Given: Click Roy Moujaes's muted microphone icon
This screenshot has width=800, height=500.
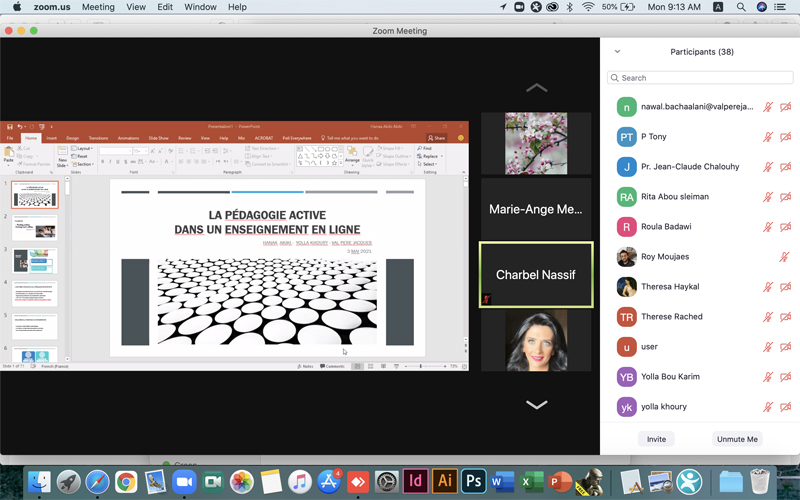Looking at the screenshot, I should pyautogui.click(x=786, y=257).
